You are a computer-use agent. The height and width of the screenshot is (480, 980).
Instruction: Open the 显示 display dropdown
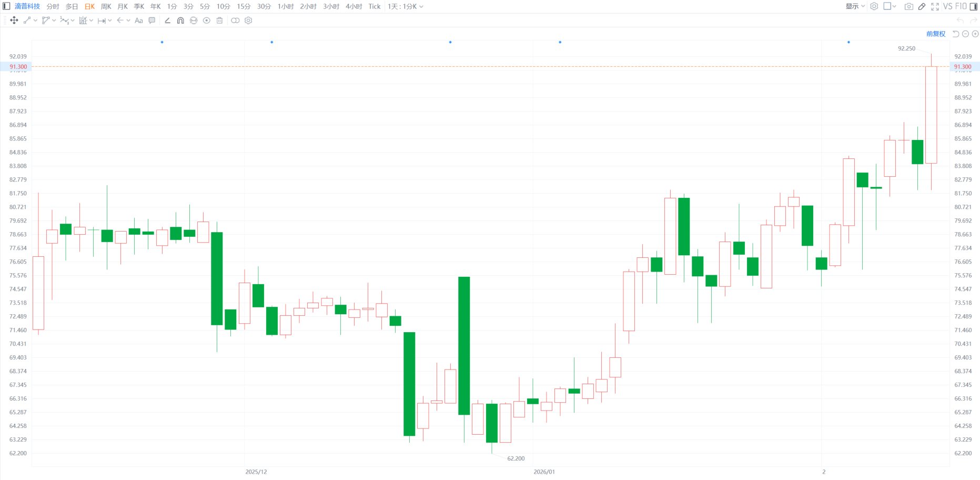tap(855, 6)
